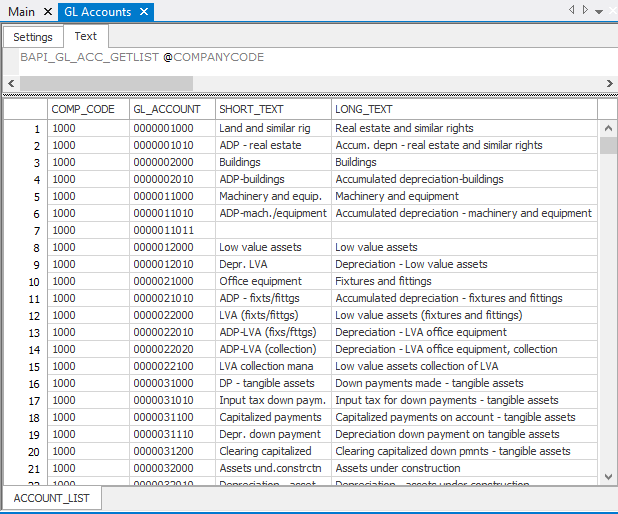Click 'Input tax down paym.' cell
Screen dimensions: 618x514
click(x=273, y=400)
